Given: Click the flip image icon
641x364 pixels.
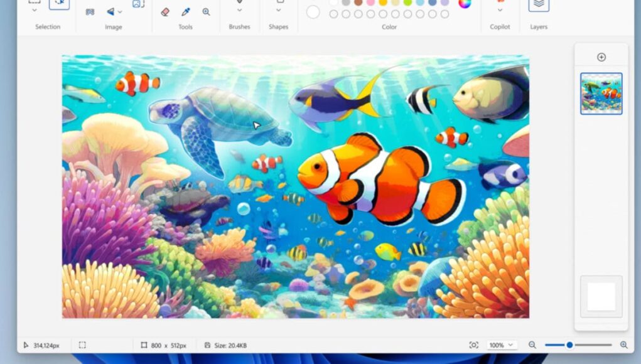Looking at the screenshot, I should (x=110, y=12).
